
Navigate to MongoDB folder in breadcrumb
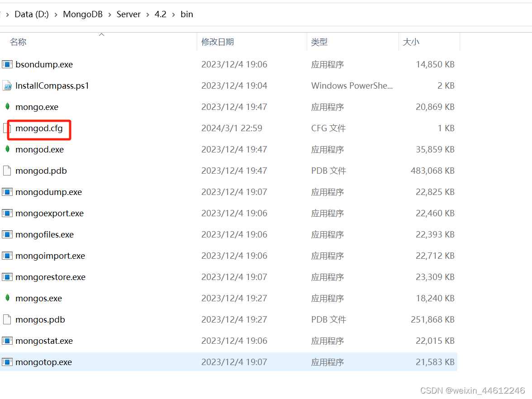click(83, 14)
